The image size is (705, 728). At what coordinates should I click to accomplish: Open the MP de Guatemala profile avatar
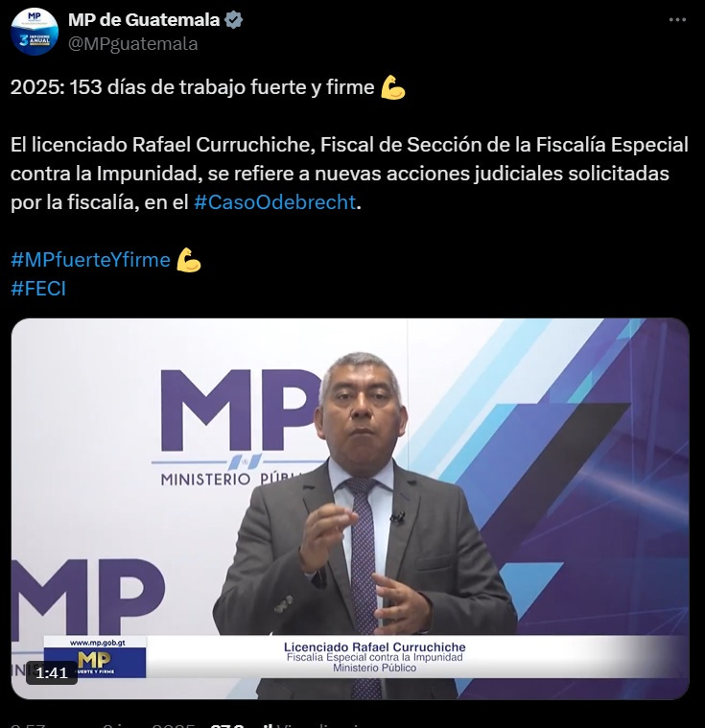pos(35,32)
